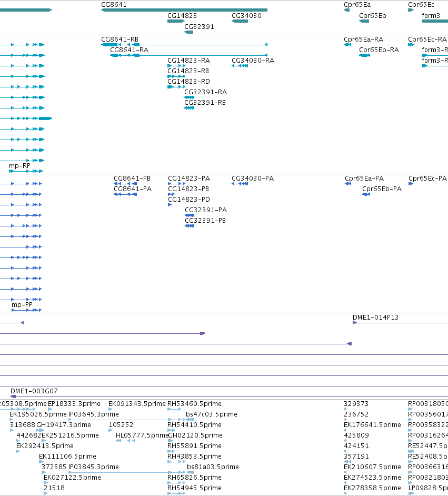Click the CG14823 gene feature
448x496 pixels.
pyautogui.click(x=176, y=21)
